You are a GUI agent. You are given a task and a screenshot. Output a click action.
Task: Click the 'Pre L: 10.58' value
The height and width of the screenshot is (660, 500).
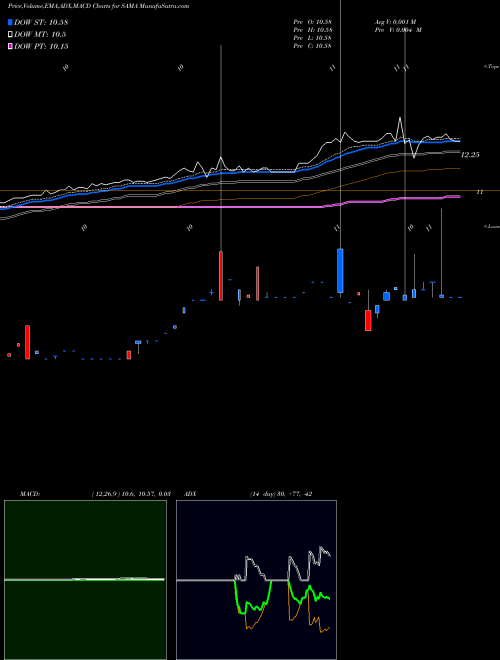[x=313, y=38]
